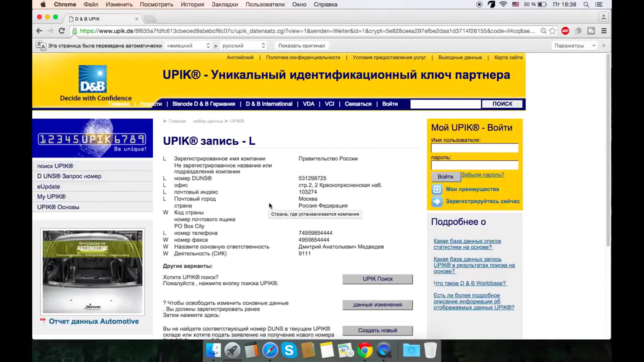This screenshot has width=644, height=362.
Task: Click the Параметры dropdown arrow
Action: [x=593, y=46]
